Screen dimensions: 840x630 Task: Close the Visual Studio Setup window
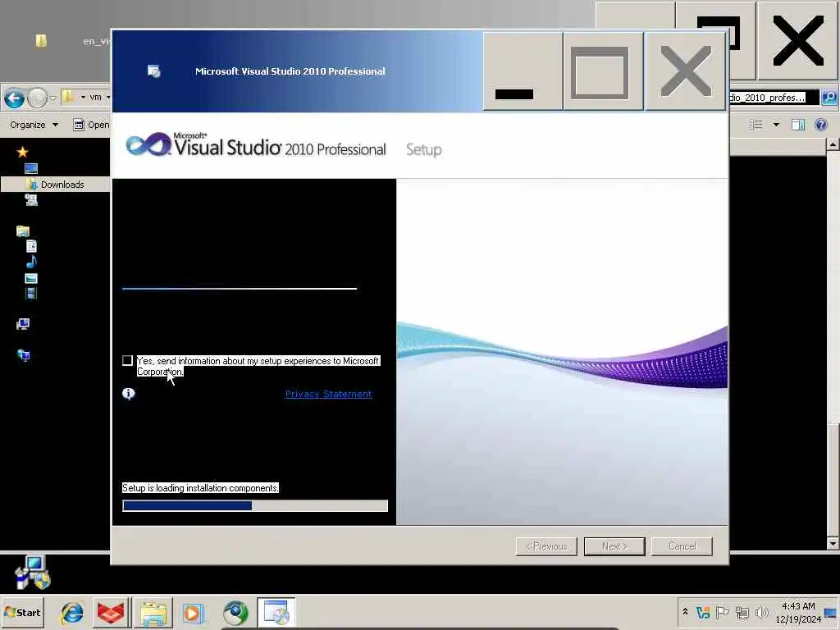[x=686, y=71]
